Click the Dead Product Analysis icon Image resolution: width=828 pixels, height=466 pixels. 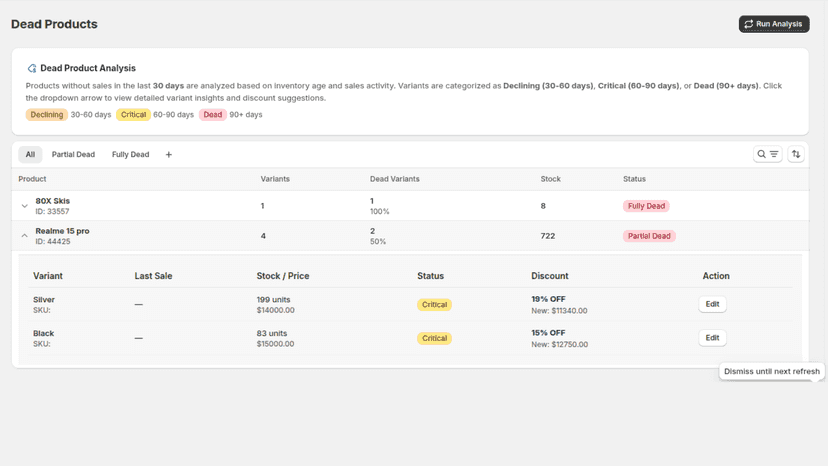click(32, 68)
